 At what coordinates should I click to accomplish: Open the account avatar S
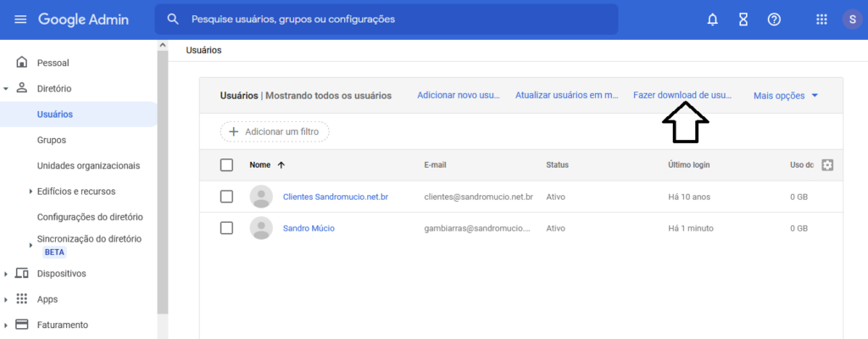coord(852,19)
